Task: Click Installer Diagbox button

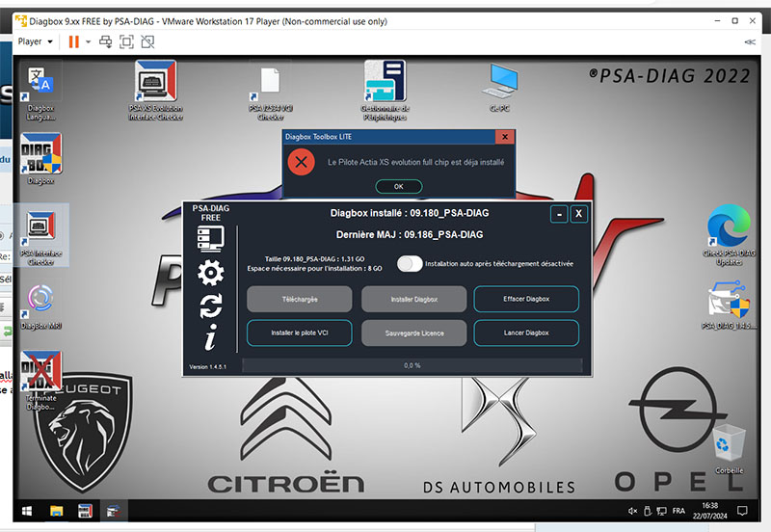Action: [x=414, y=299]
